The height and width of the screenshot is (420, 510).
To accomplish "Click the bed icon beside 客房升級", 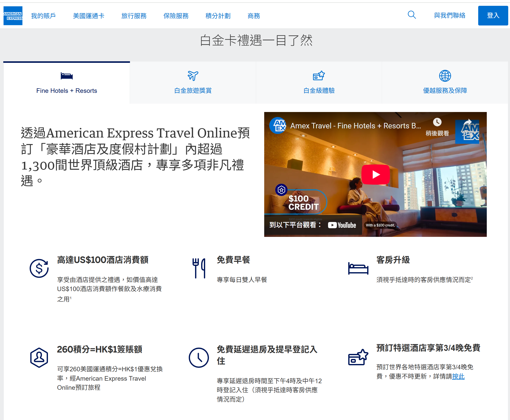I will pos(358,268).
